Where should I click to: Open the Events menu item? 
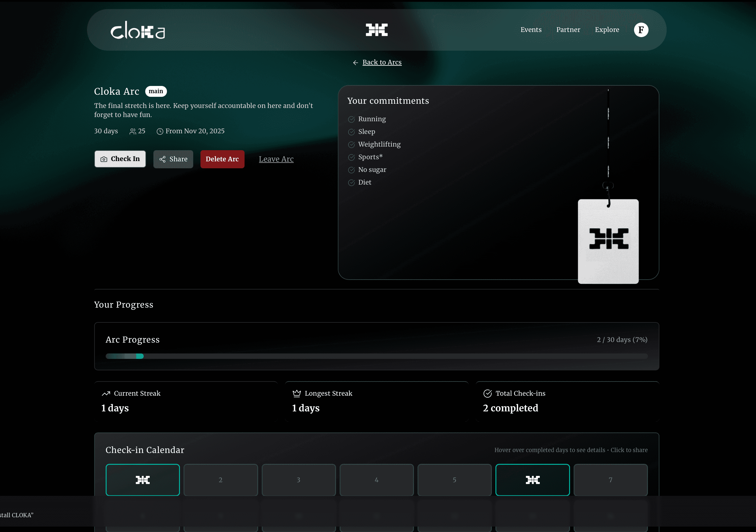coord(531,30)
